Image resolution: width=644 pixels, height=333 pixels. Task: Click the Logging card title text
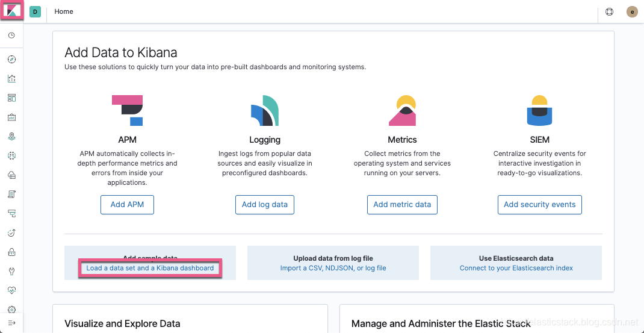[265, 140]
